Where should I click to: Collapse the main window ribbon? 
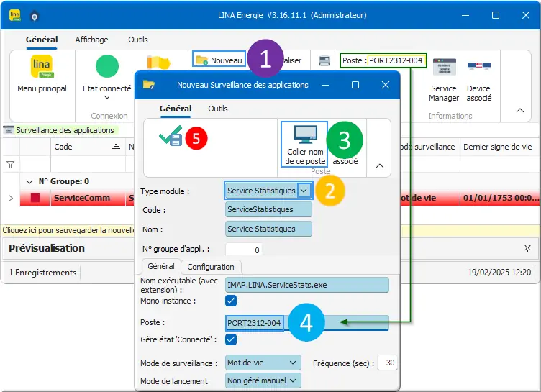[520, 111]
